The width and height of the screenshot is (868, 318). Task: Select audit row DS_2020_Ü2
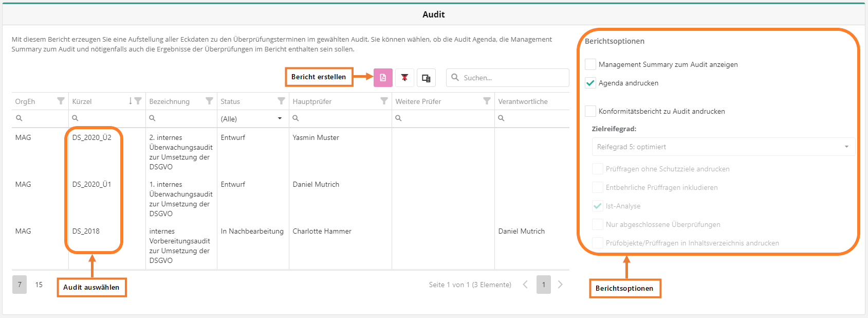coord(92,138)
